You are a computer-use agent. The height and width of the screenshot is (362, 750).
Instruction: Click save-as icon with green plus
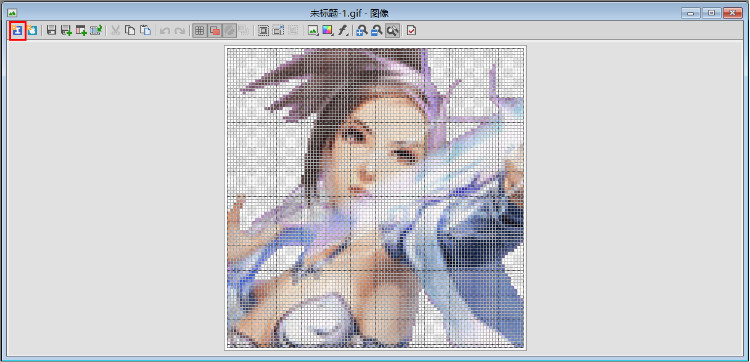point(66,31)
